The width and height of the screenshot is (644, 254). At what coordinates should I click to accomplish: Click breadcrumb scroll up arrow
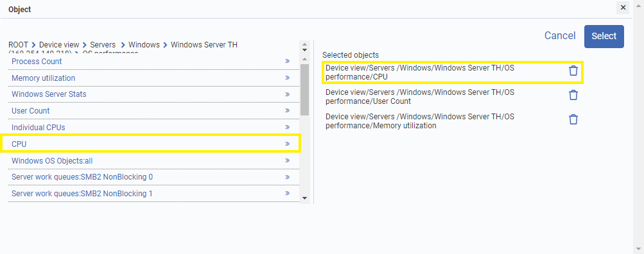point(304,44)
